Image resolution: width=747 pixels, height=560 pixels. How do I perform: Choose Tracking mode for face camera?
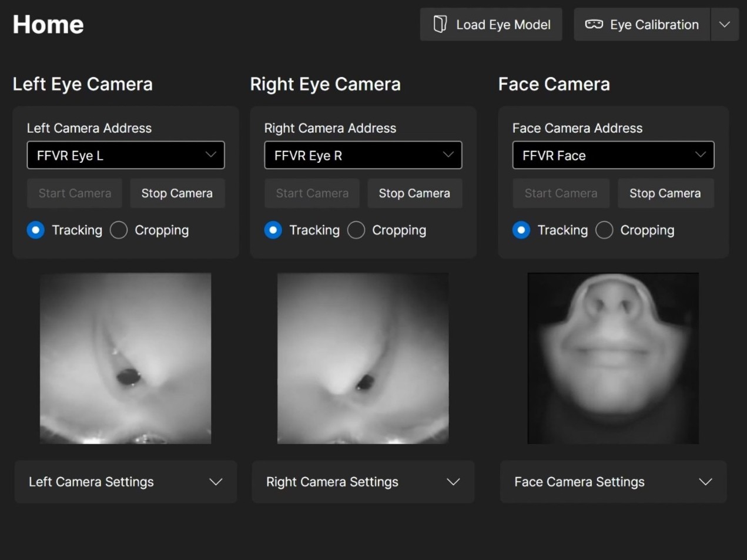point(521,230)
